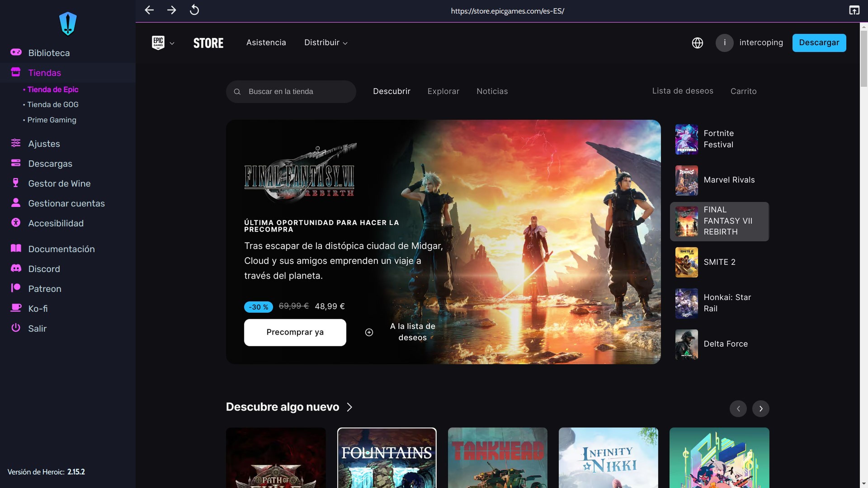
Task: Open Accesibilidad icon
Action: [16, 223]
